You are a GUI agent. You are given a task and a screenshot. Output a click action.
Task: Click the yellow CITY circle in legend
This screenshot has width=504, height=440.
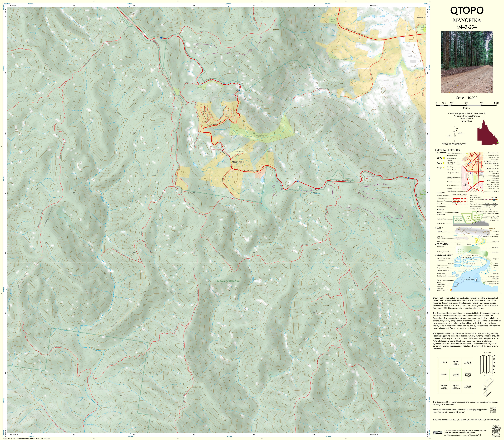click(444, 158)
